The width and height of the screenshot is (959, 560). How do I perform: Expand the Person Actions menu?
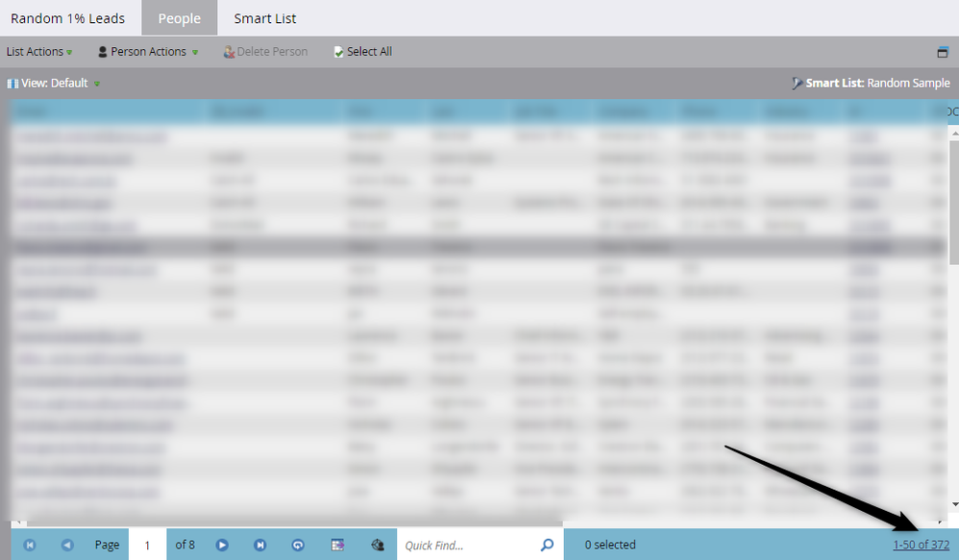(148, 52)
